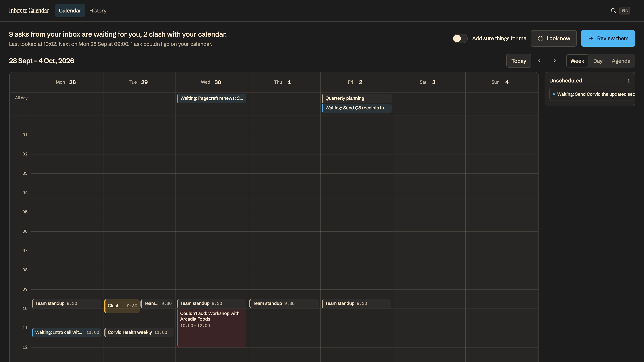644x362 pixels.
Task: Go to next week arrow
Action: tap(554, 61)
